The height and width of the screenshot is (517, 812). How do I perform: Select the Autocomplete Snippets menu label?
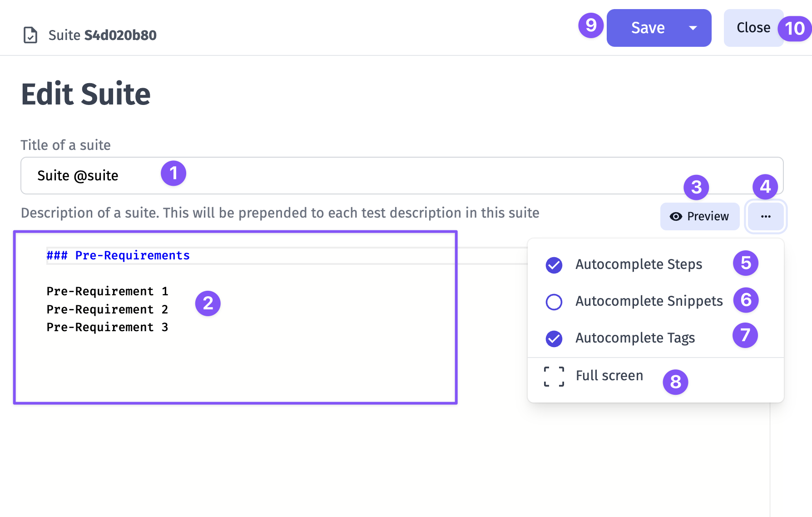[649, 301]
